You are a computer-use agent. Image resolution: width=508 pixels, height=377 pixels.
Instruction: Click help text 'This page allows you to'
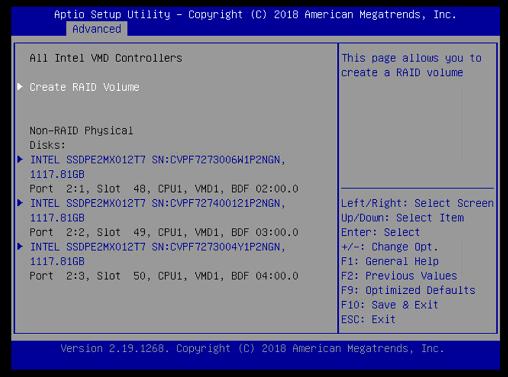(x=411, y=58)
